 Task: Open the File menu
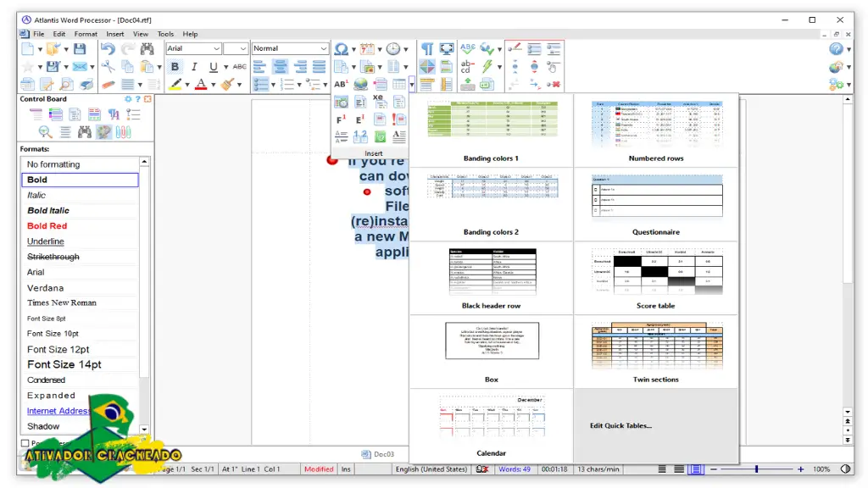tap(39, 34)
